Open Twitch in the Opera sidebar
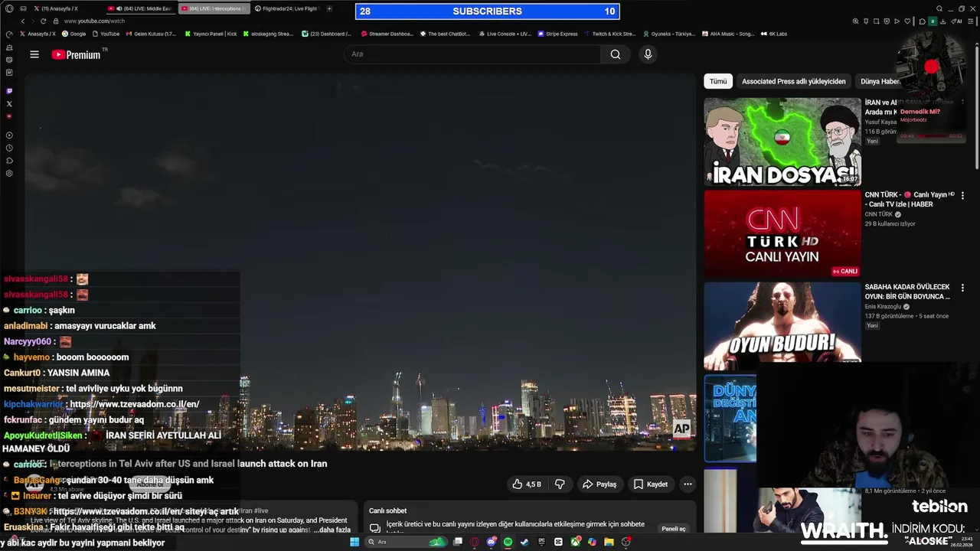This screenshot has height=551, width=980. [x=9, y=91]
